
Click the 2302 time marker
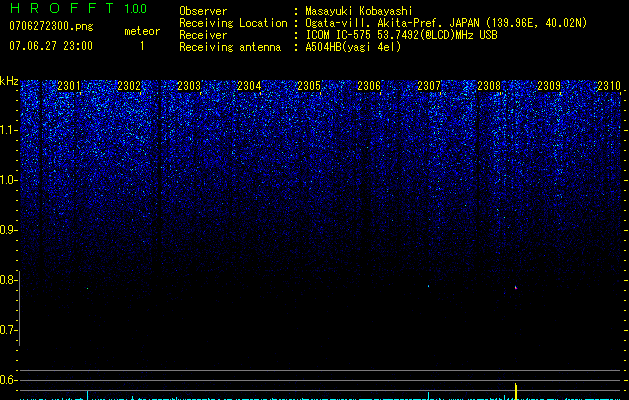pos(129,86)
